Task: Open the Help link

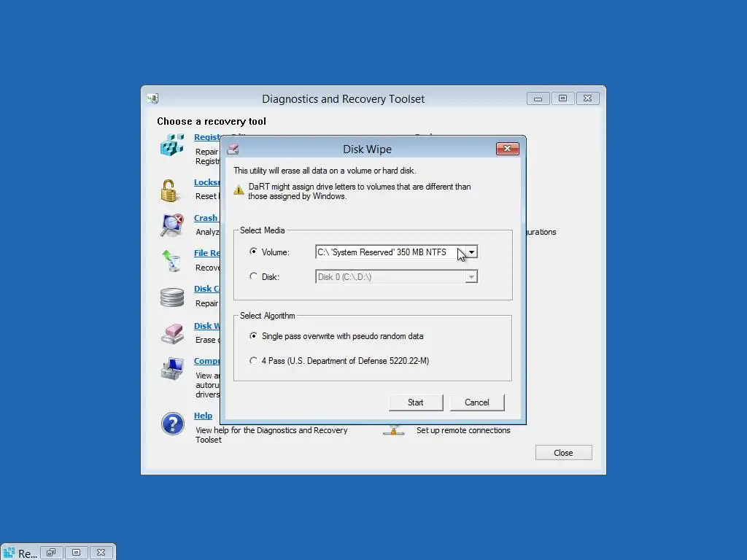Action: pos(203,416)
